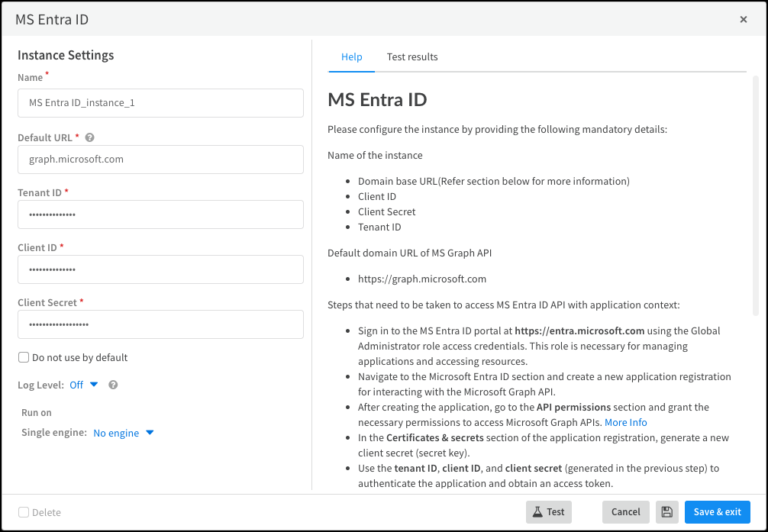Click the floppy disk save icon
Image resolution: width=768 pixels, height=532 pixels.
pyautogui.click(x=666, y=512)
